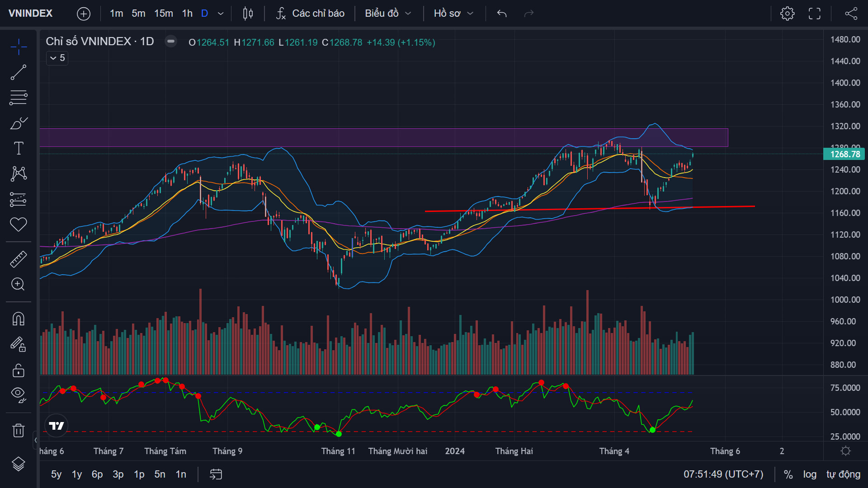Screen dimensions: 868x488
Task: Set date range to 5n
Action: pyautogui.click(x=160, y=474)
